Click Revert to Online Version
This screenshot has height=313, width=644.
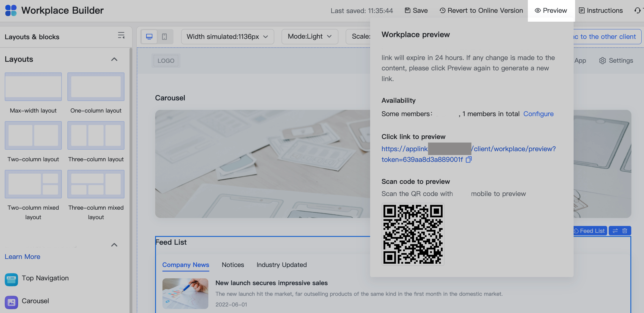481,10
